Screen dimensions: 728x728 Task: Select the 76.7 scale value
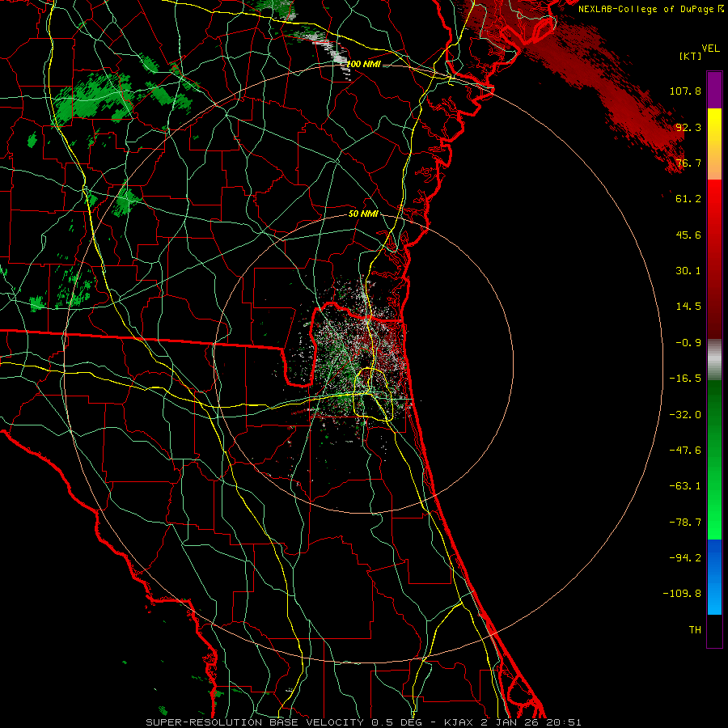point(688,163)
